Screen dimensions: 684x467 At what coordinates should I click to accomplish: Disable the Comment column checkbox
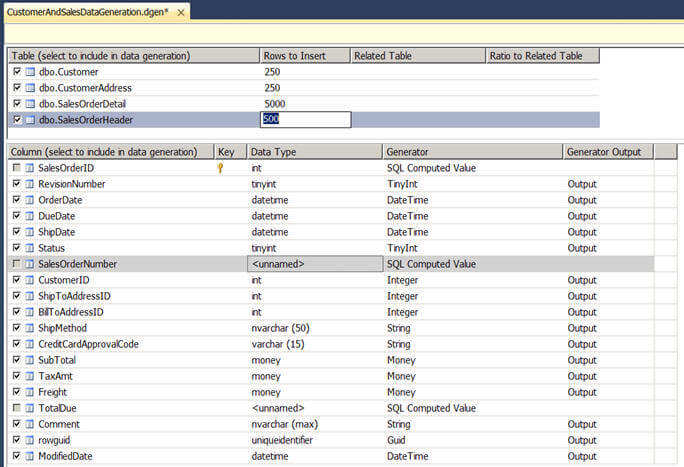[x=17, y=424]
